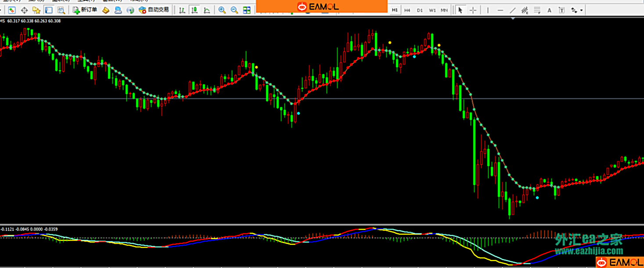644x268 pixels.
Task: Open the Strategy Tester magnifier icon
Action: 61,10
